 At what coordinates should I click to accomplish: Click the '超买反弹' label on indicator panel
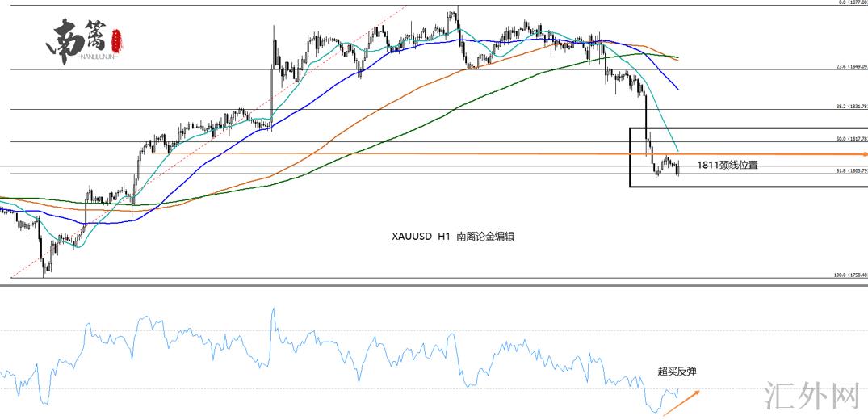pyautogui.click(x=677, y=372)
